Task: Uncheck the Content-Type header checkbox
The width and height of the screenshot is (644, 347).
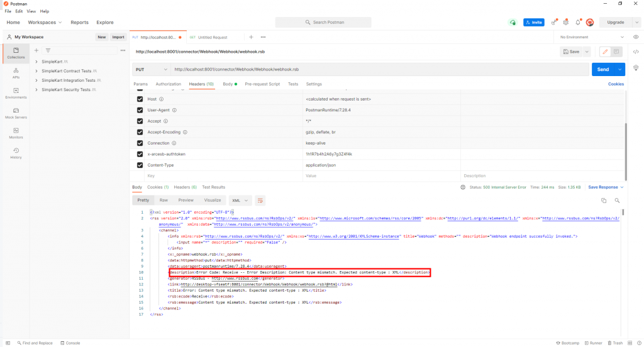Action: coord(140,165)
